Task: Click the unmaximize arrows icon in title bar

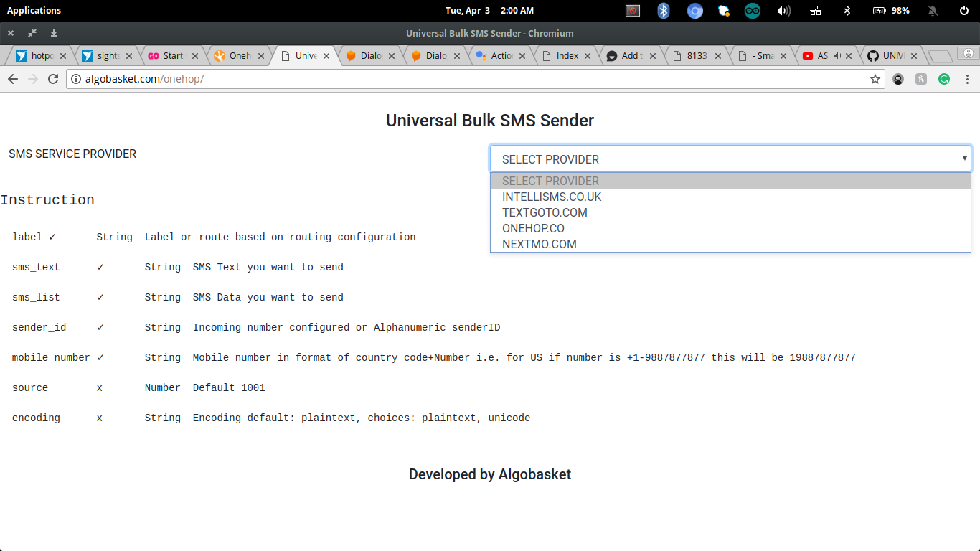Action: 32,33
